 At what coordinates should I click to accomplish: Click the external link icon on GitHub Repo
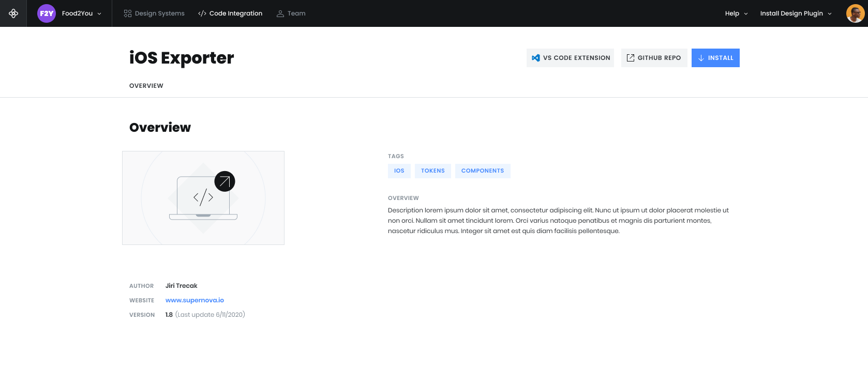631,58
